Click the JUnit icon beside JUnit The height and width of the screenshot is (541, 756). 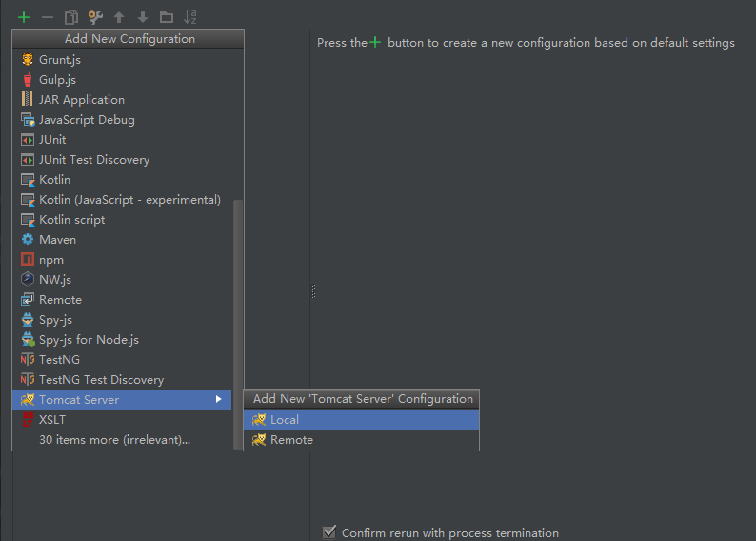28,140
